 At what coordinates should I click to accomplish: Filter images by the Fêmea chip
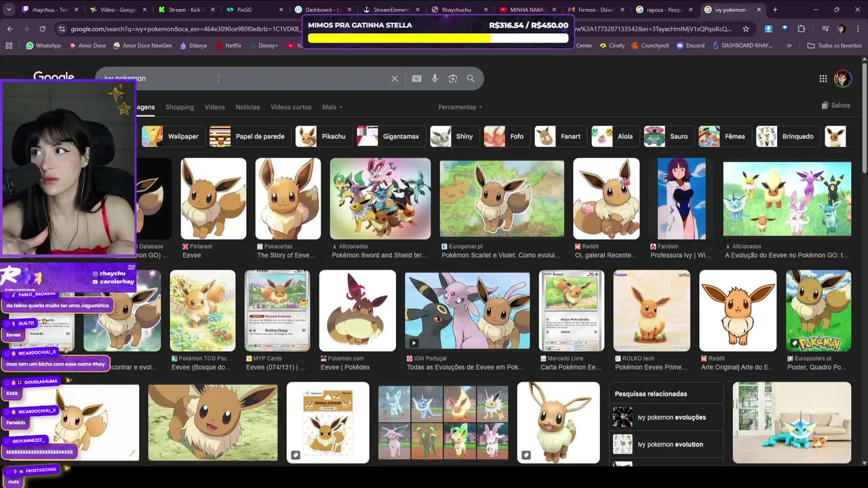tap(724, 136)
